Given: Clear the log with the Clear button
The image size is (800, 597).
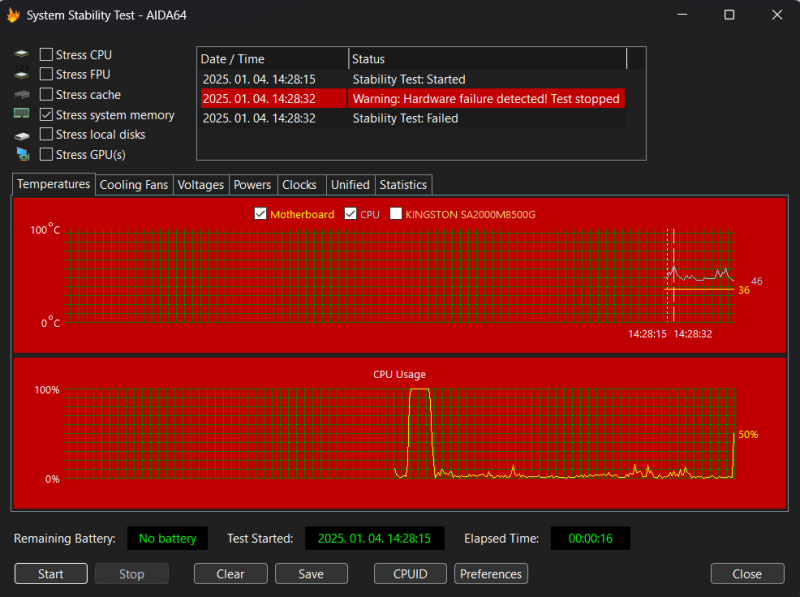Looking at the screenshot, I should point(231,574).
